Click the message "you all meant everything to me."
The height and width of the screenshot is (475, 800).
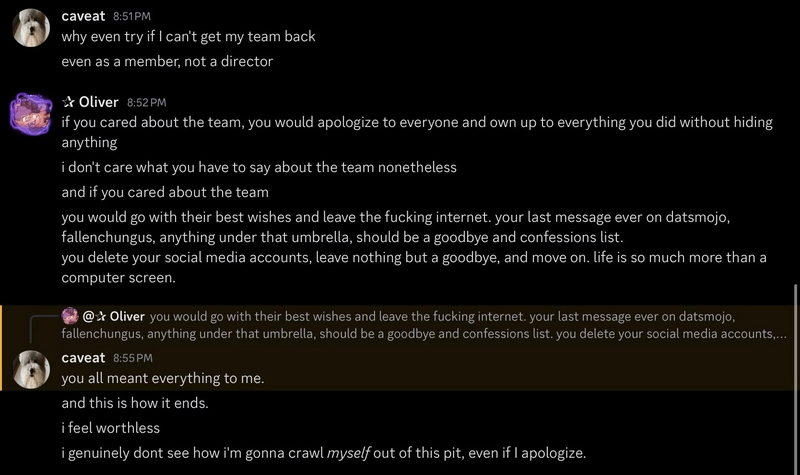click(163, 378)
